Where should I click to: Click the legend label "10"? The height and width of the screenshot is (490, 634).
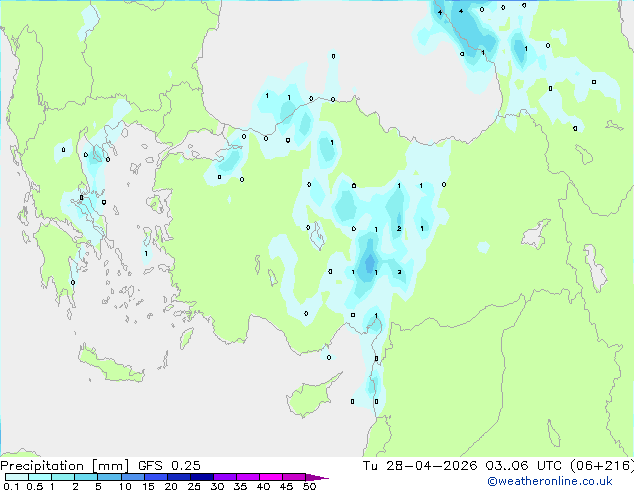pyautogui.click(x=125, y=486)
